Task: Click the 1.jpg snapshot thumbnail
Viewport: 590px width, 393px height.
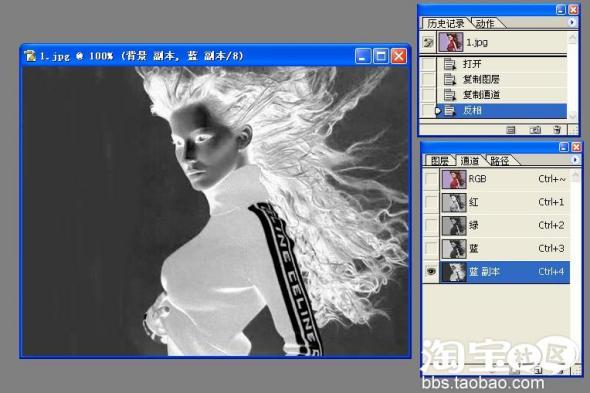Action: click(450, 42)
